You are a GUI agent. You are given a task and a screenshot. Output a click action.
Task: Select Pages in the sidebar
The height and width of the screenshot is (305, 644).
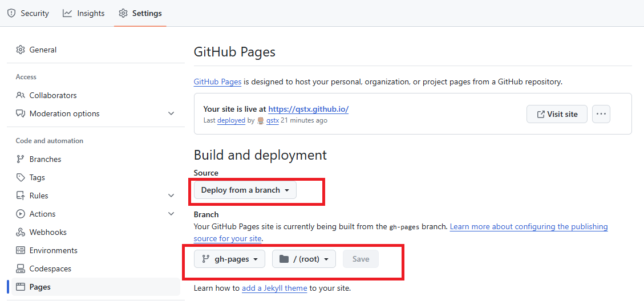(96, 287)
